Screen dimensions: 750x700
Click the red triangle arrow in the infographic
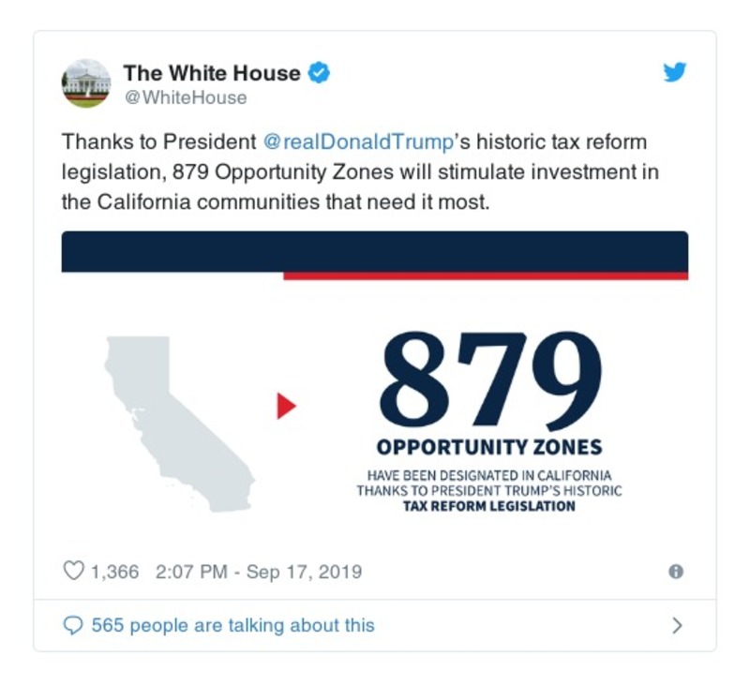[x=286, y=406]
